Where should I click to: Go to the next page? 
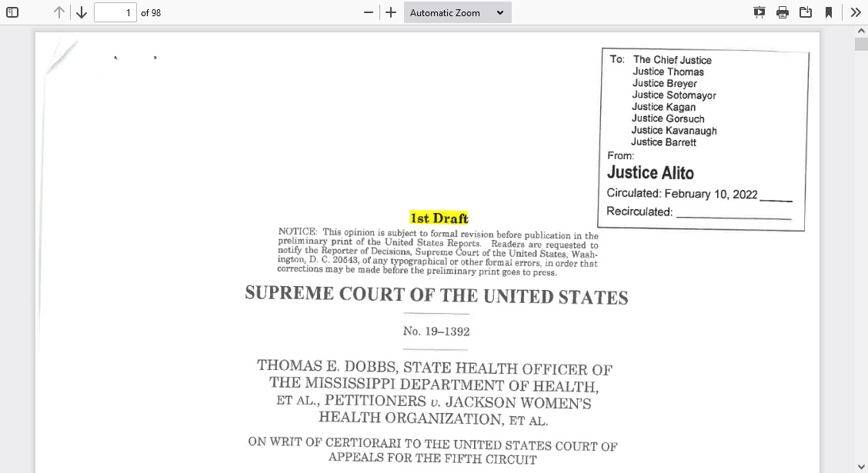coord(80,12)
